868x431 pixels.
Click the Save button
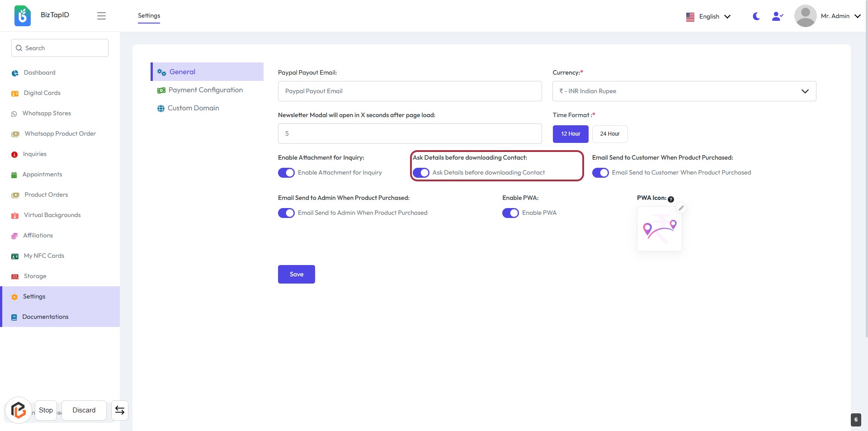pos(296,275)
